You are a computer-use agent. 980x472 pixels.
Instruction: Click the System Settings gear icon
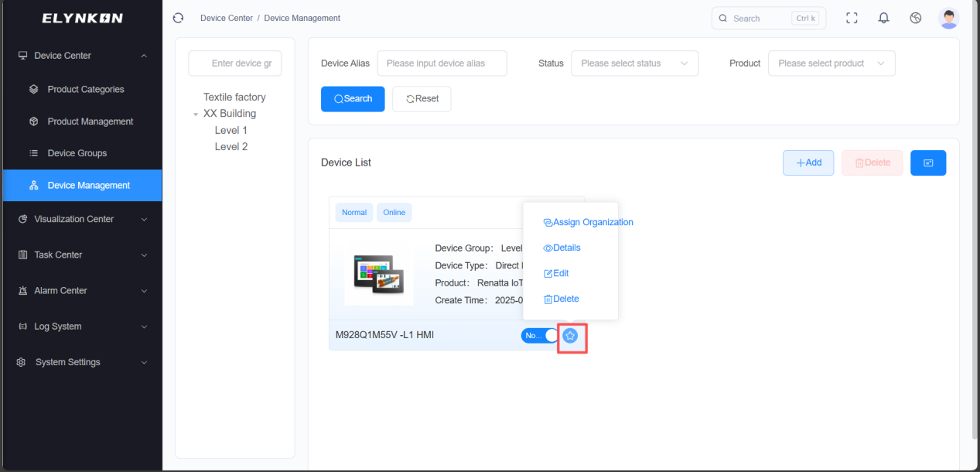click(22, 362)
